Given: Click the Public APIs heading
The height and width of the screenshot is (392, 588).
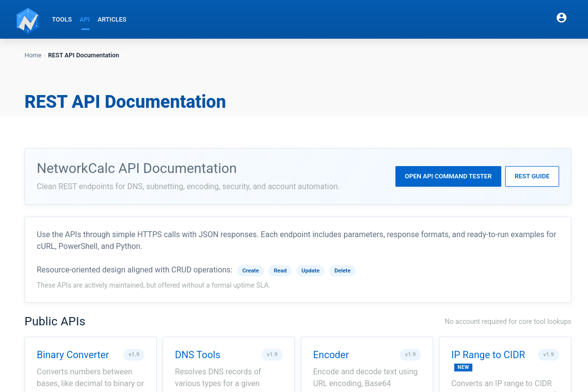Looking at the screenshot, I should [55, 321].
